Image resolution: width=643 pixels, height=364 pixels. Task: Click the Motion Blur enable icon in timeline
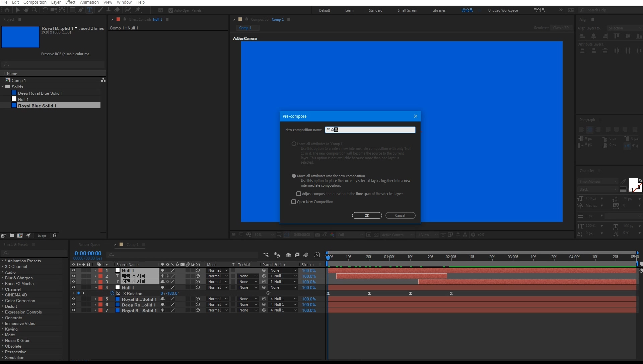[x=306, y=255]
